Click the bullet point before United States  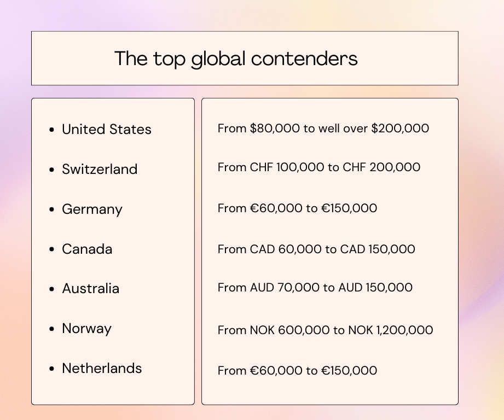point(52,130)
